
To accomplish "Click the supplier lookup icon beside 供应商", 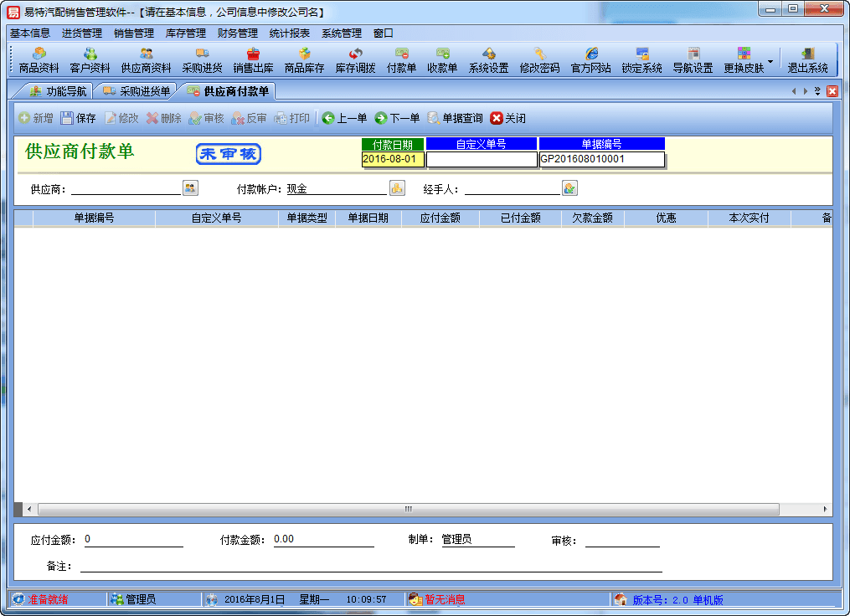I will click(x=190, y=188).
